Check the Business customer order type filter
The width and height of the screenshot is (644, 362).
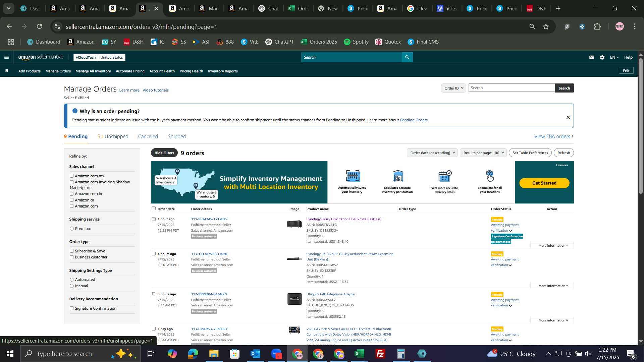(x=71, y=257)
